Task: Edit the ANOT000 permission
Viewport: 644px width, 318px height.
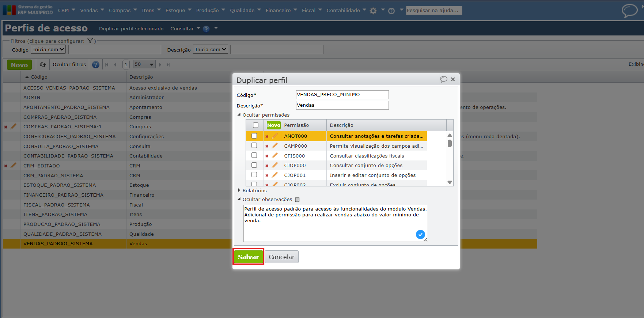Action: (274, 136)
